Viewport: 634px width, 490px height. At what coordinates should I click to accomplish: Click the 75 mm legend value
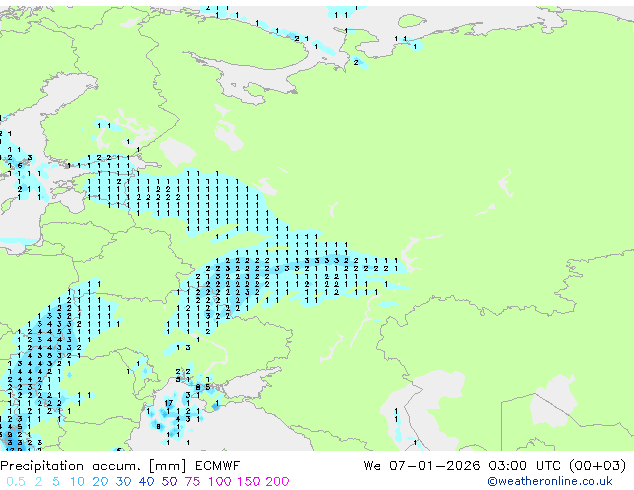pyautogui.click(x=192, y=482)
